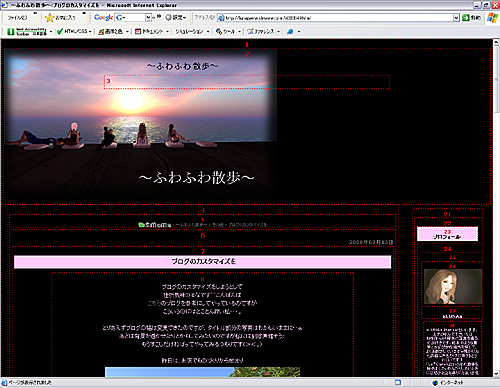Open the Google toolbar settings menu

click(176, 18)
